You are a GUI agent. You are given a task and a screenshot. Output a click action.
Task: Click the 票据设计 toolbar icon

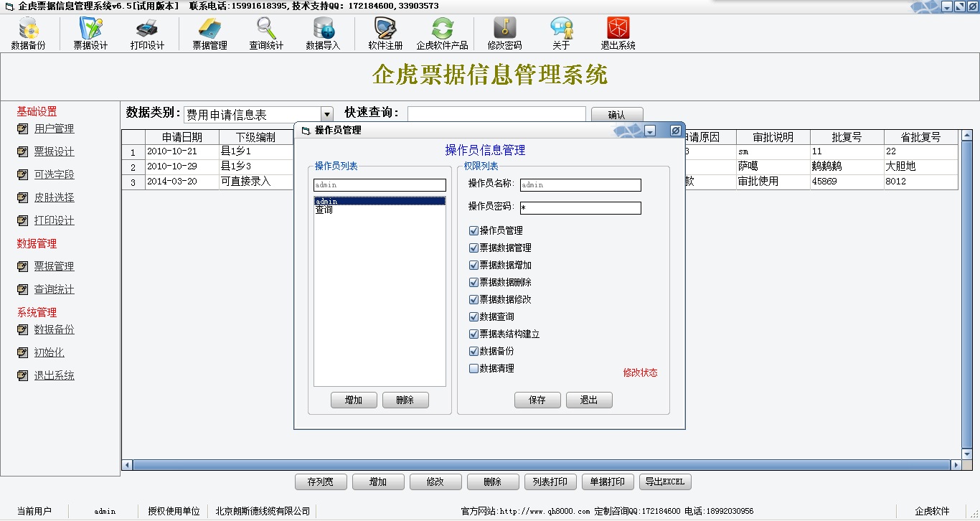90,33
